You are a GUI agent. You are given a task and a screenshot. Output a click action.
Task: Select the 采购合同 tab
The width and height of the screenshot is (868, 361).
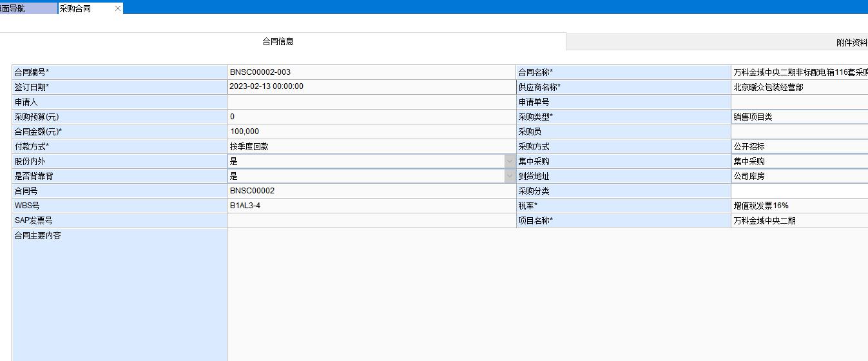[84, 8]
